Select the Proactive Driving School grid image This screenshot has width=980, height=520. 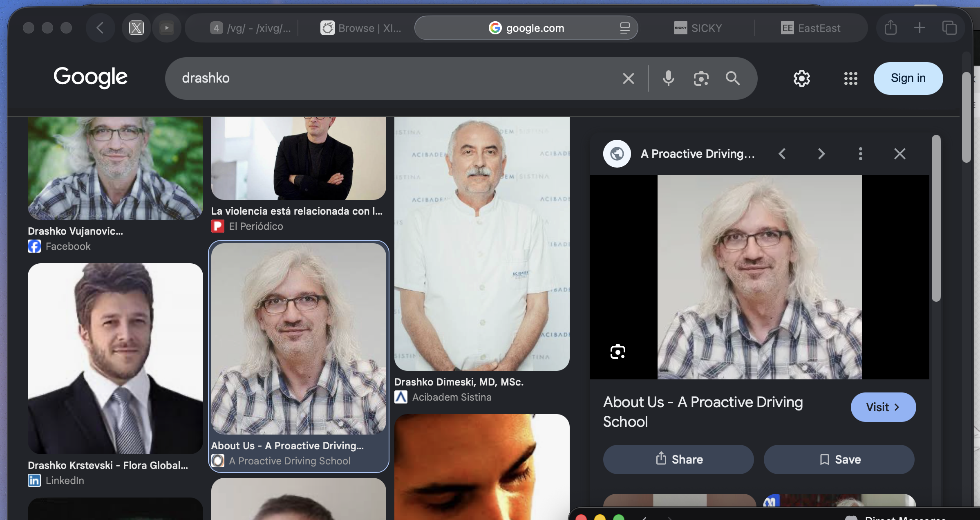click(298, 339)
